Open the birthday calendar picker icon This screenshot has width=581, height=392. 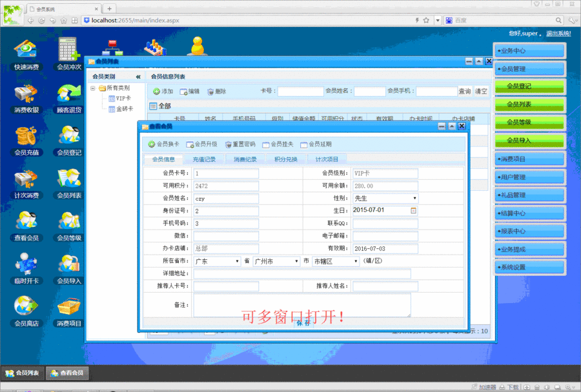414,211
